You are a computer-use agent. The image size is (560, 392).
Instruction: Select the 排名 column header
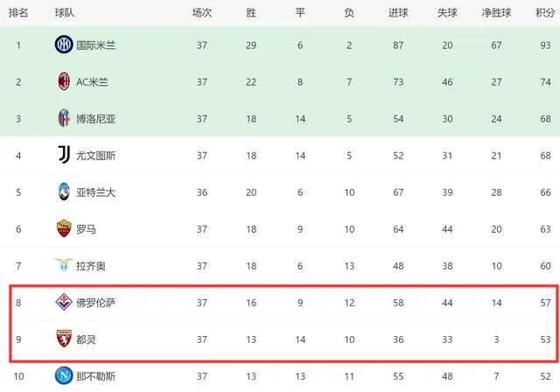tap(18, 13)
